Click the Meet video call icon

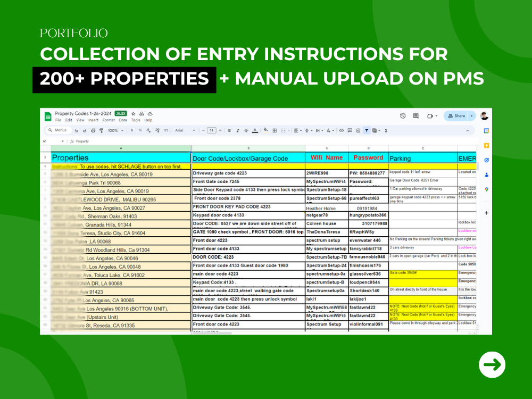coord(430,116)
